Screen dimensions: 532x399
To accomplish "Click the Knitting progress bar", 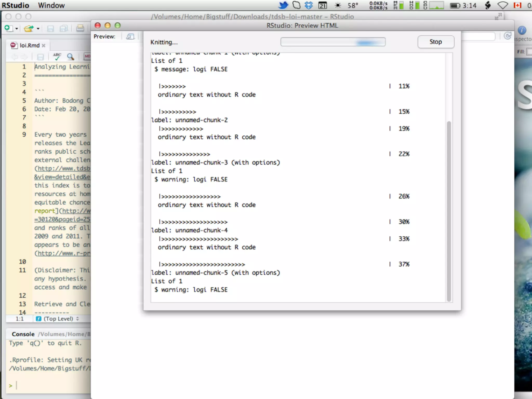I will tap(333, 42).
